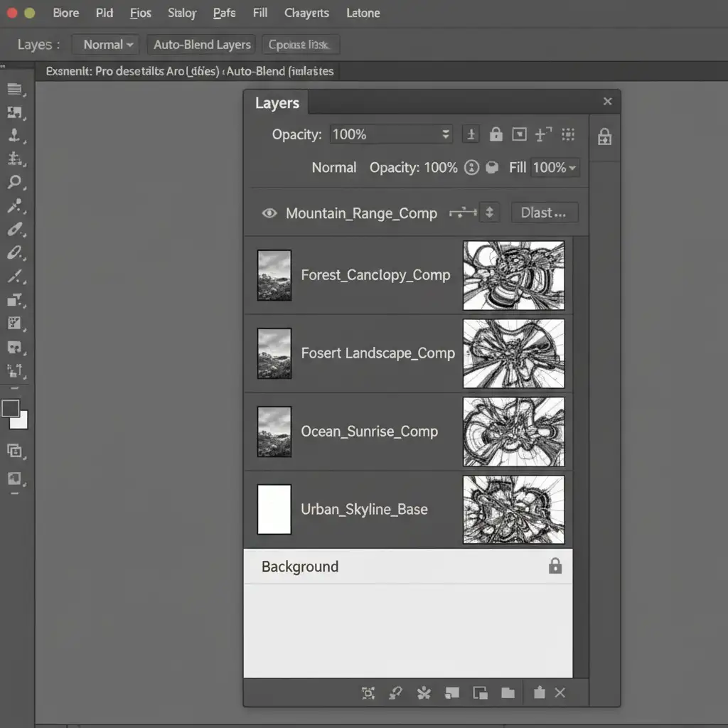Toggle visibility of Mountain_Range_Comp layer
Image resolution: width=728 pixels, height=728 pixels.
tap(269, 213)
